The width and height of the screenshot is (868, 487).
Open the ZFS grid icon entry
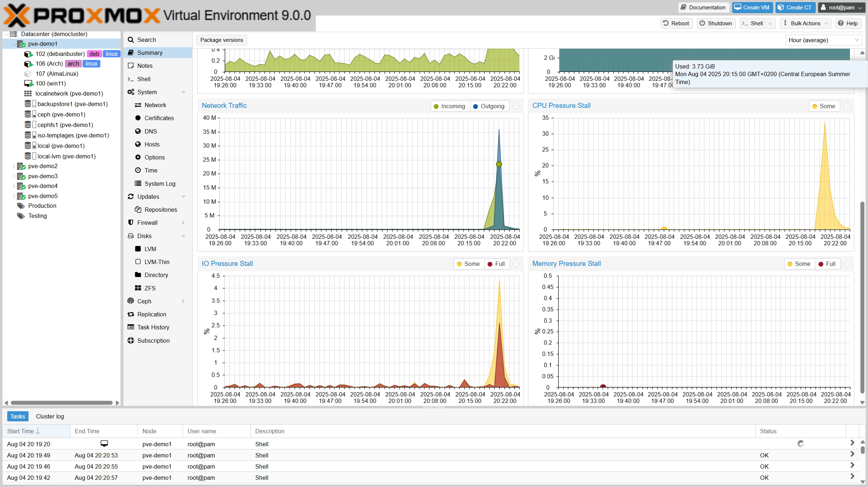tap(138, 288)
